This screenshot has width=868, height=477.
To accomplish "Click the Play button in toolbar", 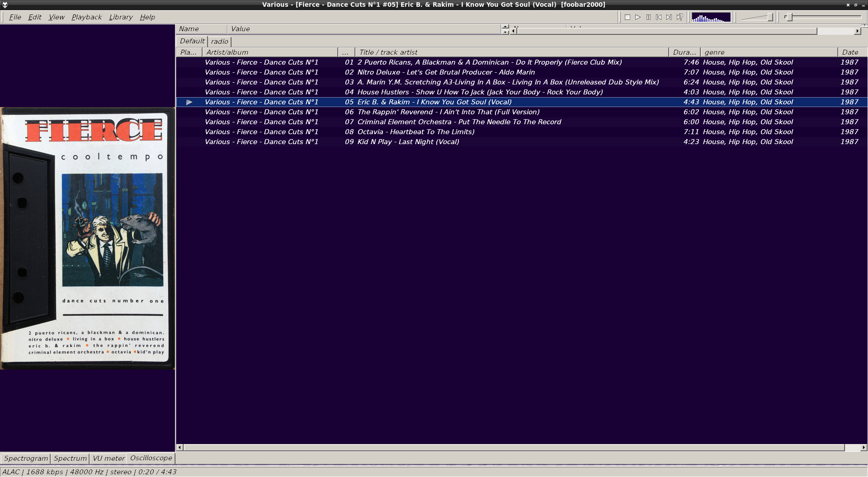I will (x=638, y=17).
